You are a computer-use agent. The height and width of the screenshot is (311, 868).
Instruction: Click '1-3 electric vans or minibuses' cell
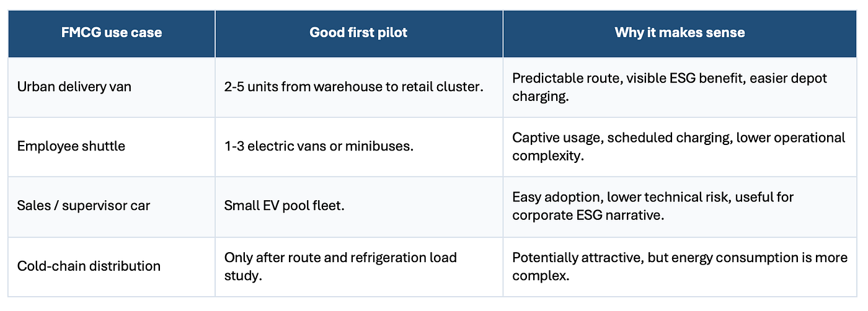(359, 147)
